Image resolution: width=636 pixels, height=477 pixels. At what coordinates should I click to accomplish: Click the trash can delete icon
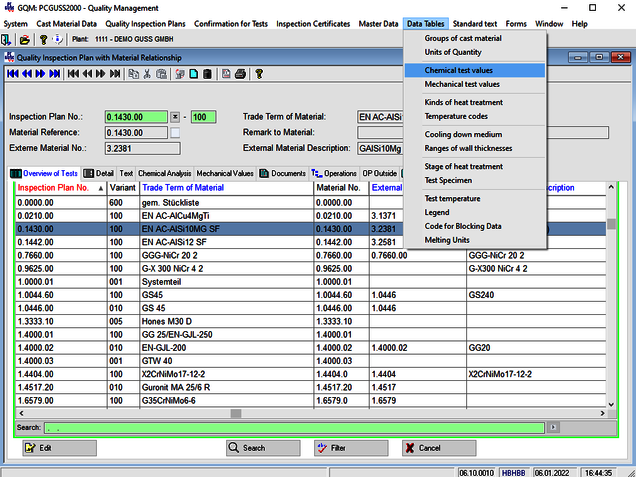click(207, 73)
